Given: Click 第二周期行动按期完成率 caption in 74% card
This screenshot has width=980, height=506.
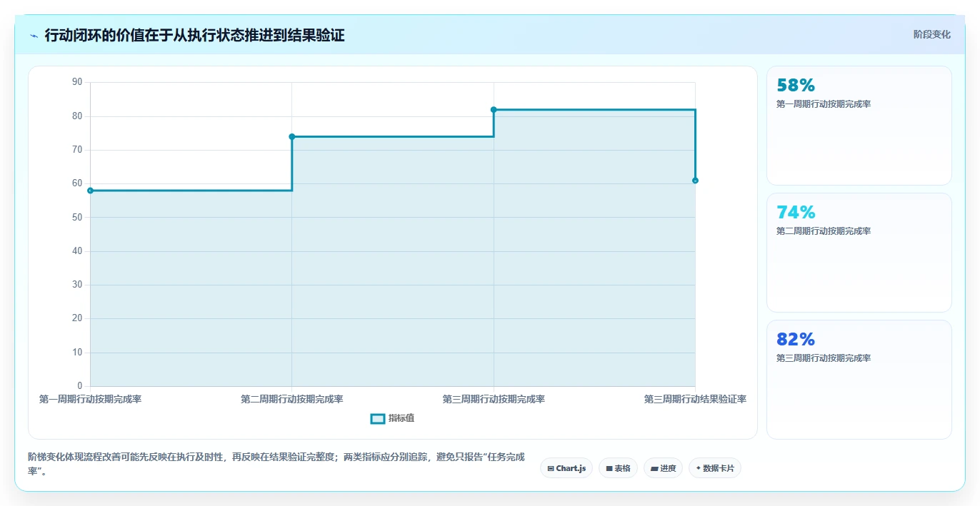Looking at the screenshot, I should pos(824,231).
